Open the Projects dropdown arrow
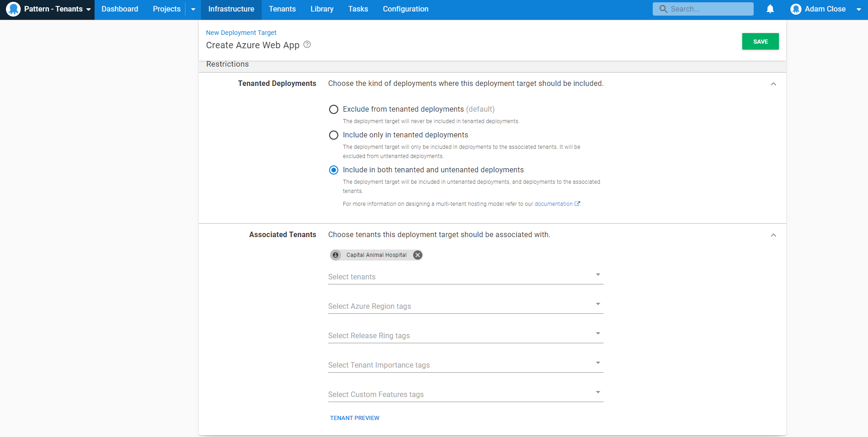This screenshot has width=868, height=437. click(193, 9)
